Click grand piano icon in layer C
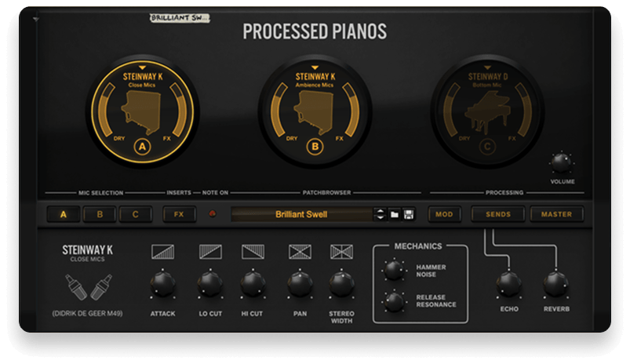 tap(486, 112)
